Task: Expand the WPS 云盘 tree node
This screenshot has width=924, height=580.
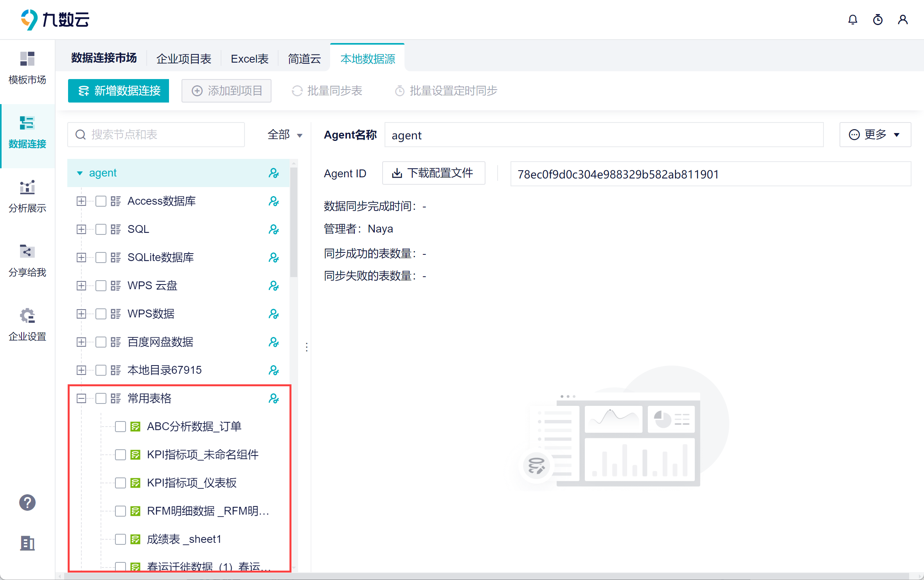Action: (81, 286)
